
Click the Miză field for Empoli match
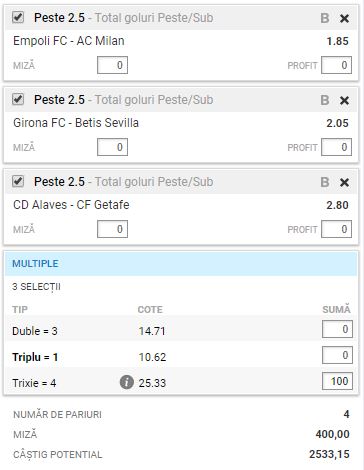pyautogui.click(x=112, y=65)
